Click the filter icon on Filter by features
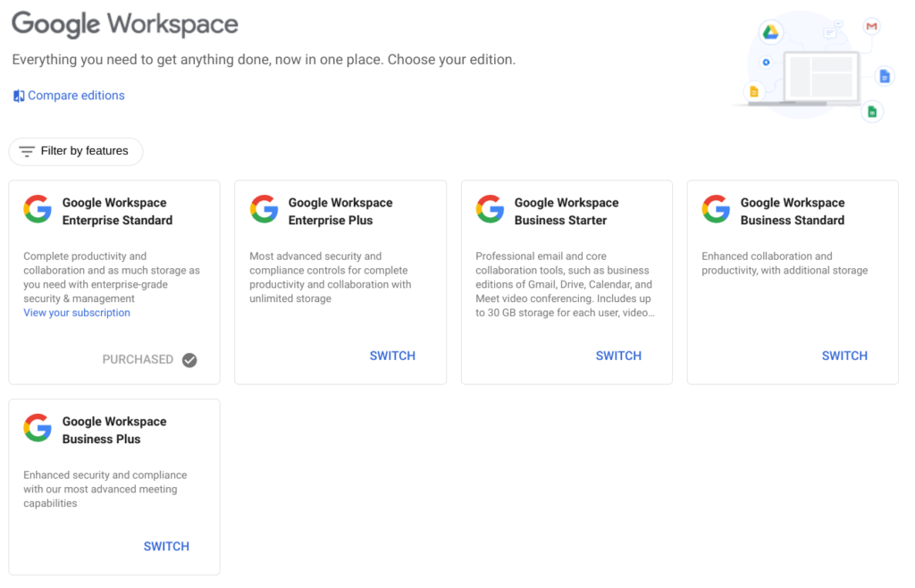Viewport: 915px width, 588px height. tap(29, 151)
